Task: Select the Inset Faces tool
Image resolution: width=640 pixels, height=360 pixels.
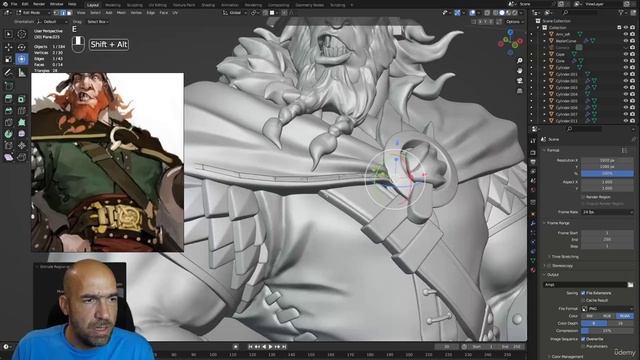Action: click(22, 99)
